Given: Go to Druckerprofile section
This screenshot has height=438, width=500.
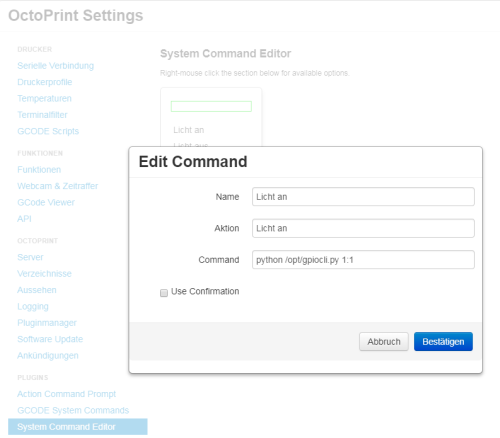Looking at the screenshot, I should [x=45, y=82].
